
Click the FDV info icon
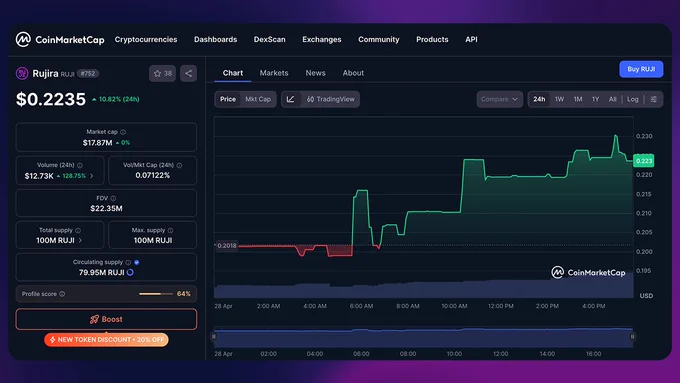[x=113, y=198]
